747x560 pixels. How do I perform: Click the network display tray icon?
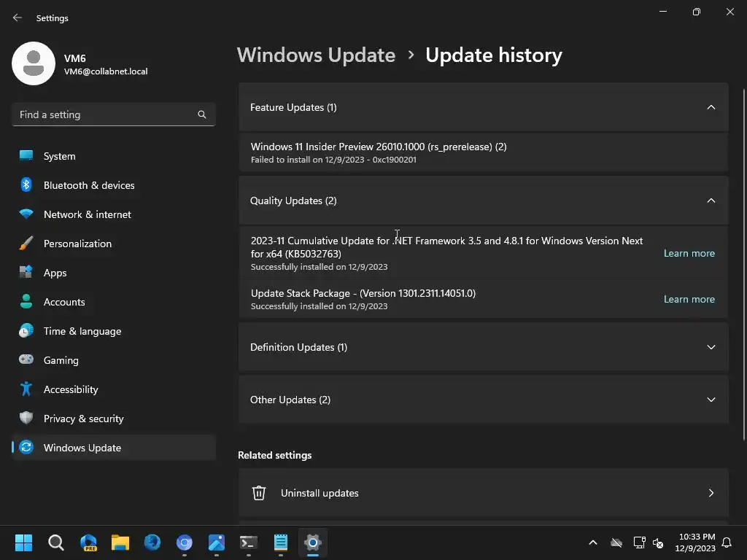(639, 542)
